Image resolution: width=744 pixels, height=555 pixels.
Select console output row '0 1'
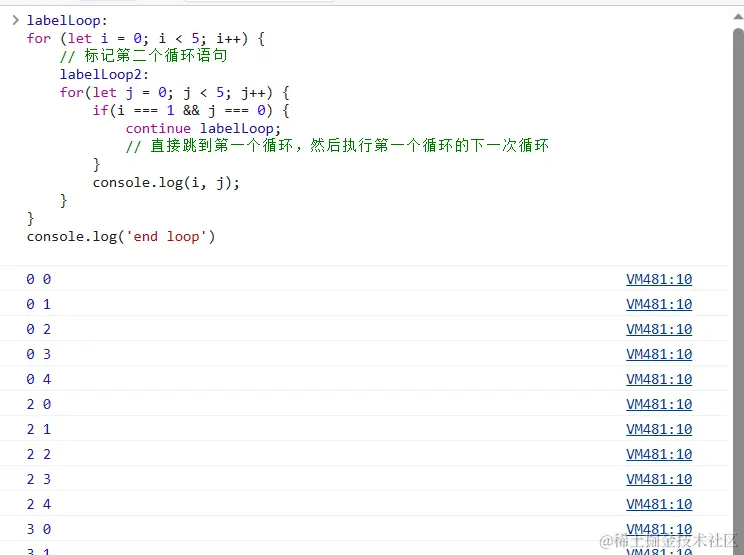click(364, 304)
